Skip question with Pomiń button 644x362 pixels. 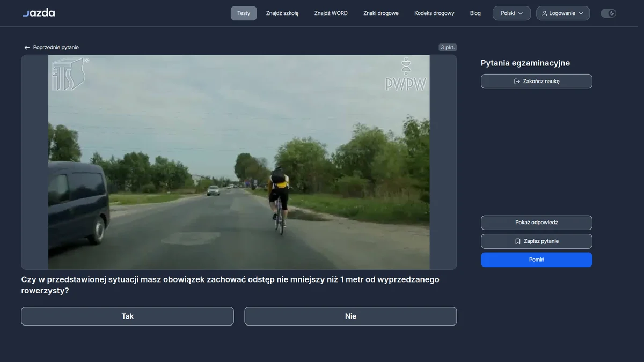pos(537,260)
